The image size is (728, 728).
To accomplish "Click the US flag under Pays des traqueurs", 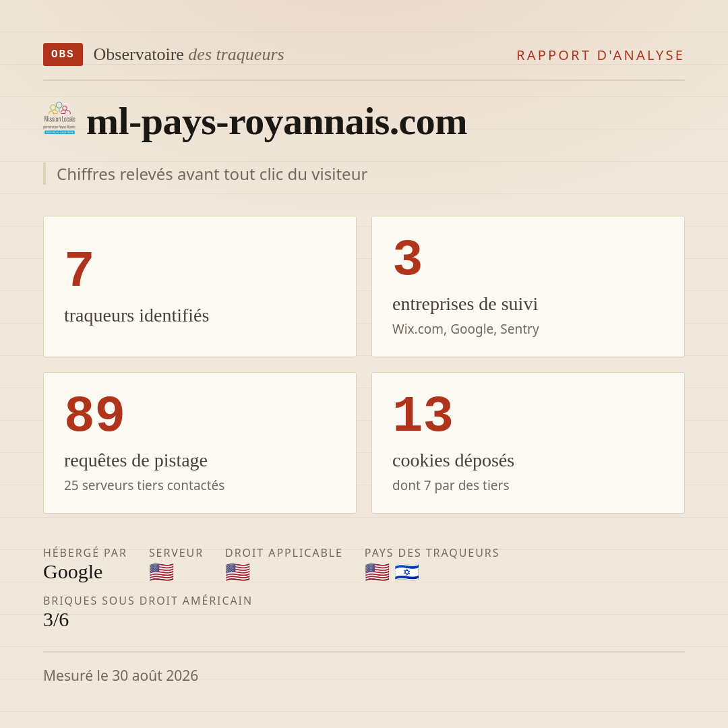I will (377, 572).
